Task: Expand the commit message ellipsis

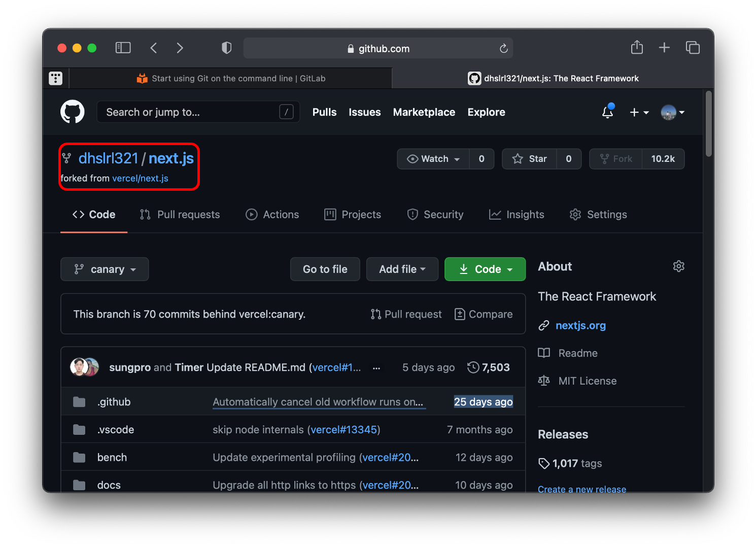Action: pyautogui.click(x=376, y=368)
